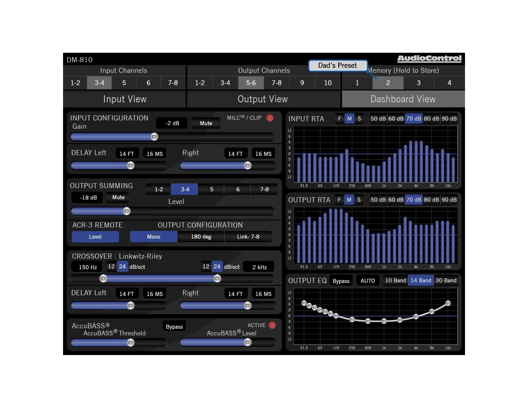Bypass the Output EQ
The width and height of the screenshot is (532, 407).
341,281
